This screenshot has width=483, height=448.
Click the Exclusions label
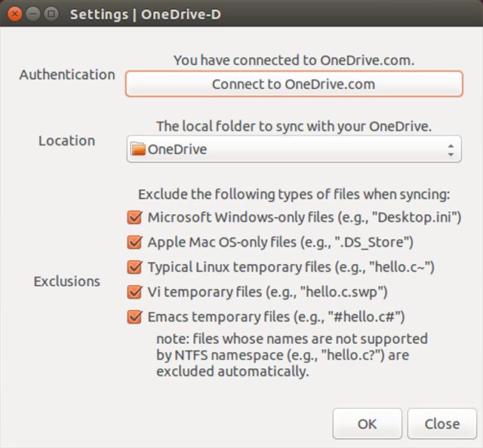[67, 281]
